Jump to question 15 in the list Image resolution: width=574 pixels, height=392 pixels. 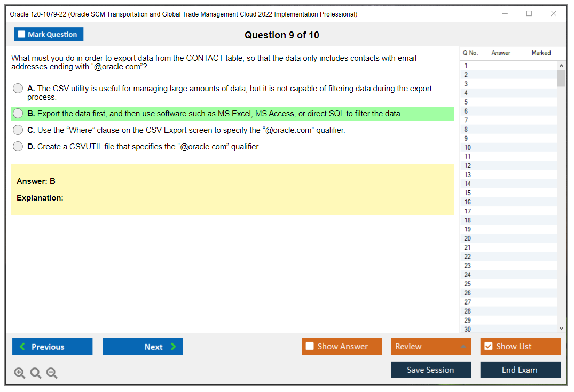[x=468, y=193]
